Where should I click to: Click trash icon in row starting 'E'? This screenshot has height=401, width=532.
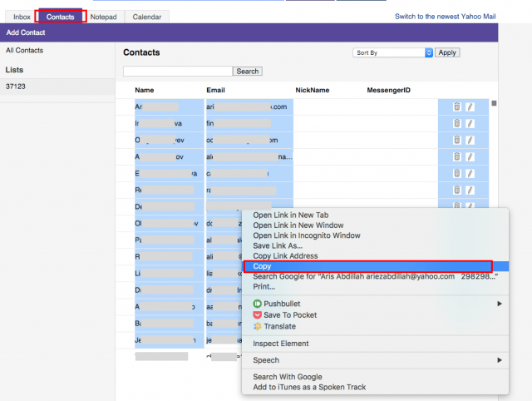point(456,173)
